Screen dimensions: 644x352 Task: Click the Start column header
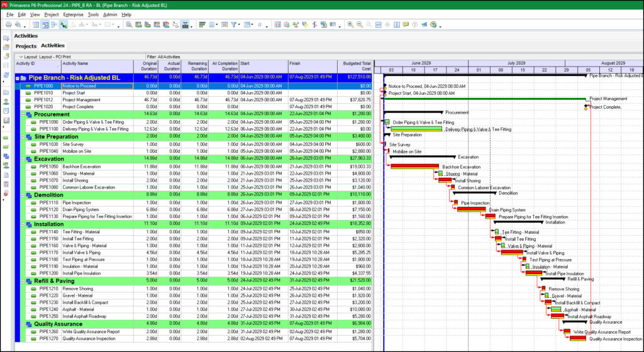pyautogui.click(x=264, y=67)
